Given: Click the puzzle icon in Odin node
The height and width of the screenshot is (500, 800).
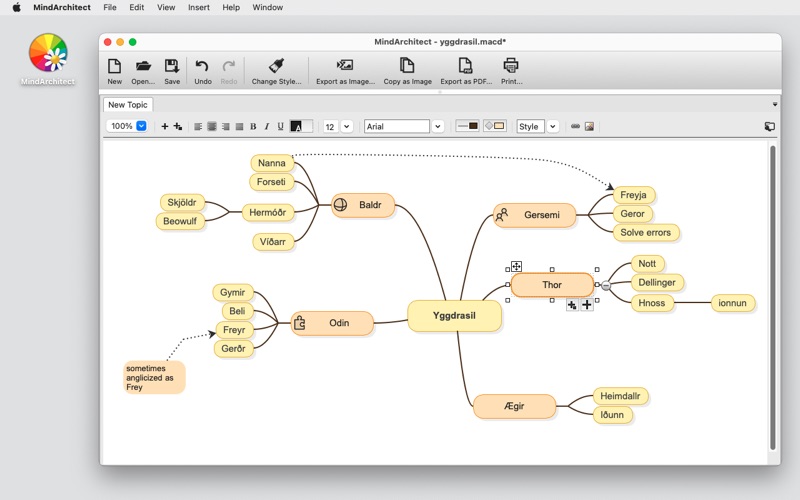Looking at the screenshot, I should click(299, 322).
